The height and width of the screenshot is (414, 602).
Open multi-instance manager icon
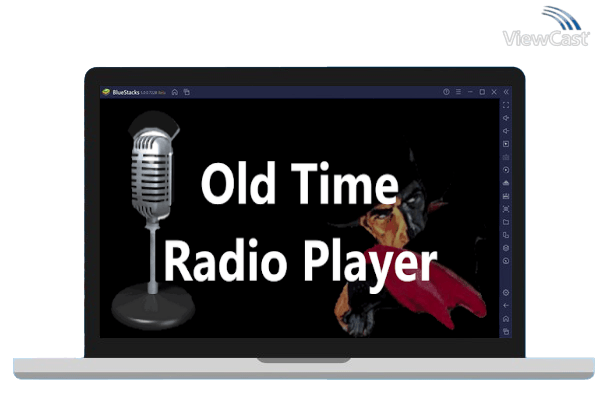(506, 235)
